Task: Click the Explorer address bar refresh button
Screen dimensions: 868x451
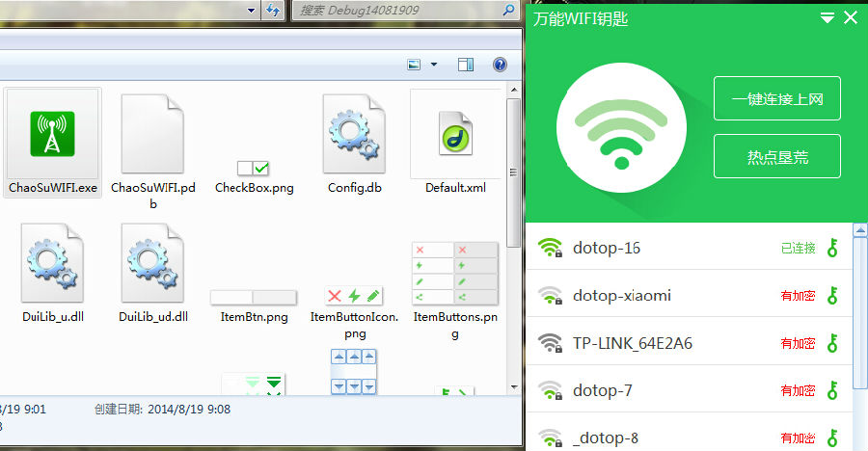Action: coord(273,10)
